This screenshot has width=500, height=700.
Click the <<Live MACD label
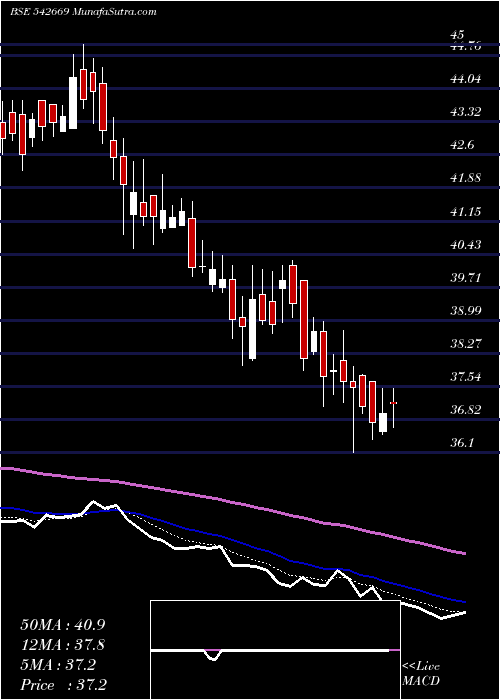[421, 673]
